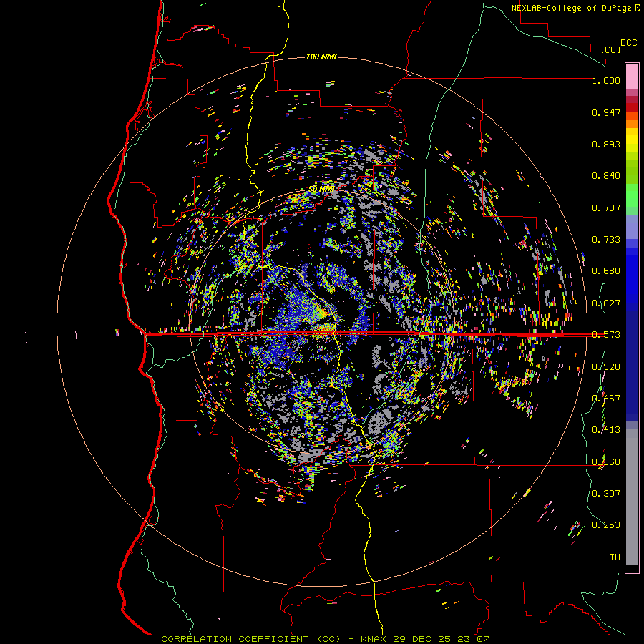644x644 pixels.
Task: Click the 29 DEC 25 date in the caption
Action: click(421, 639)
